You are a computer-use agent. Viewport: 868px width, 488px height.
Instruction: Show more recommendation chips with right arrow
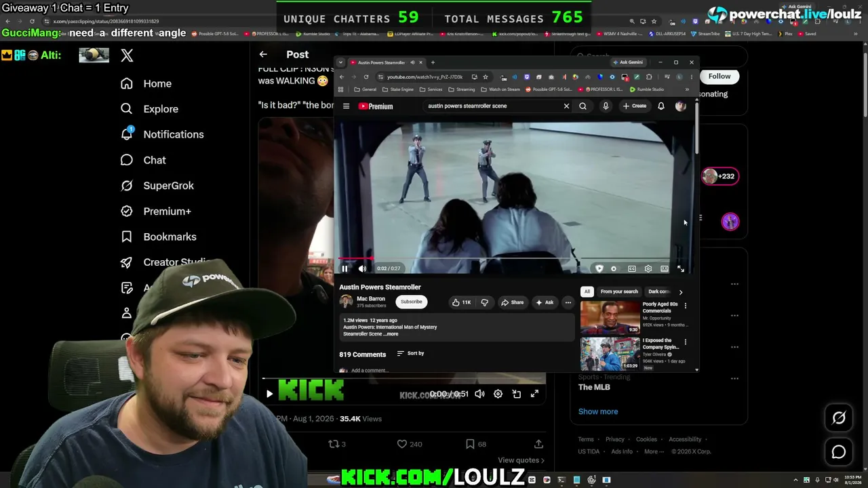pos(681,292)
